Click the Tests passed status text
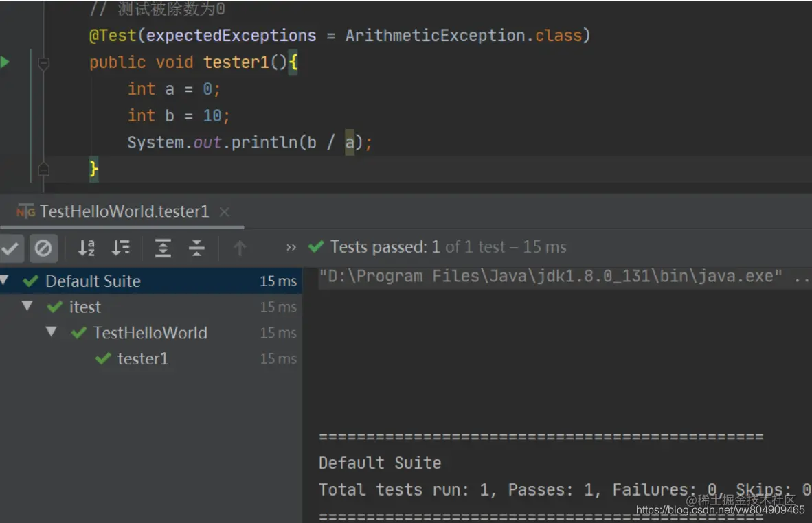The image size is (812, 523). tap(449, 247)
